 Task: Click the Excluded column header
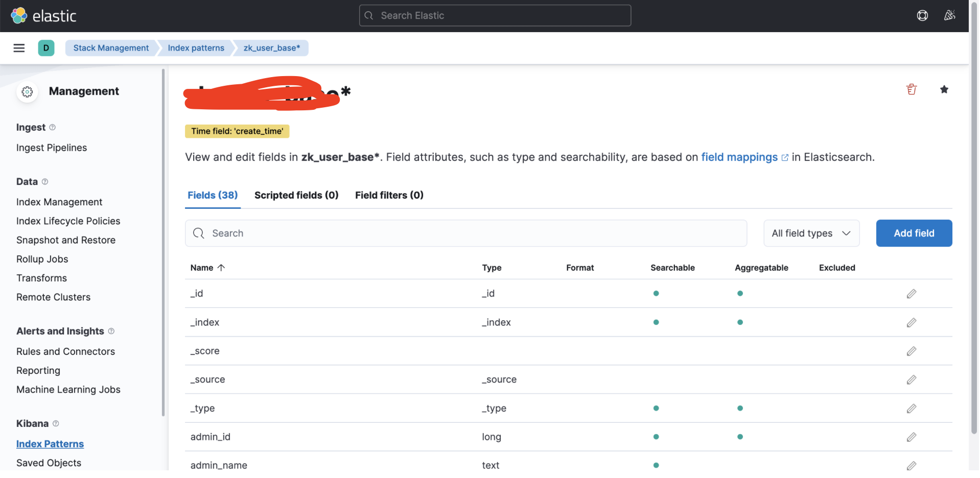(x=837, y=268)
